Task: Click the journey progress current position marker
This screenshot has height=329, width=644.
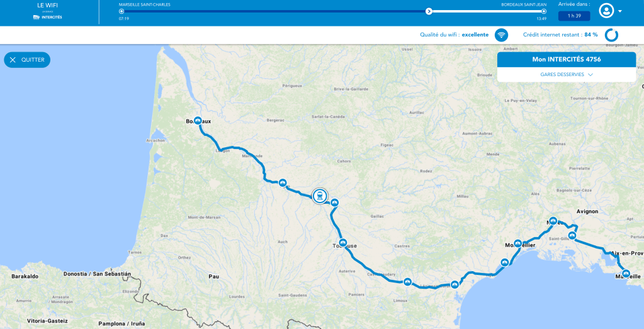Action: (428, 11)
